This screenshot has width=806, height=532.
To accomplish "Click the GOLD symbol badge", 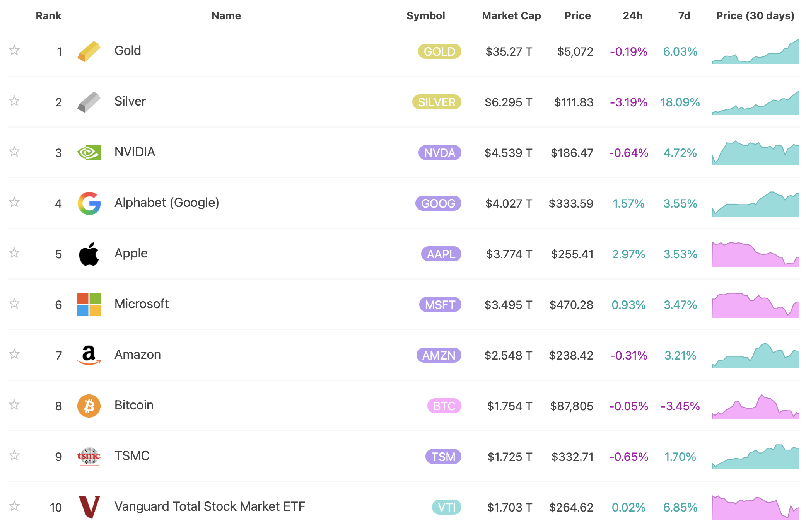I will coord(439,51).
